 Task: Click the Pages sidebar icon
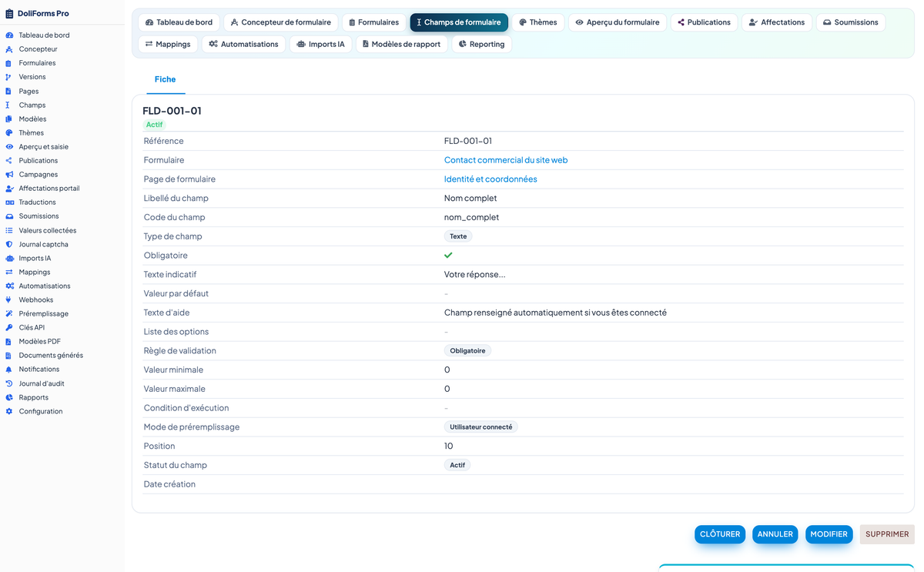[9, 91]
